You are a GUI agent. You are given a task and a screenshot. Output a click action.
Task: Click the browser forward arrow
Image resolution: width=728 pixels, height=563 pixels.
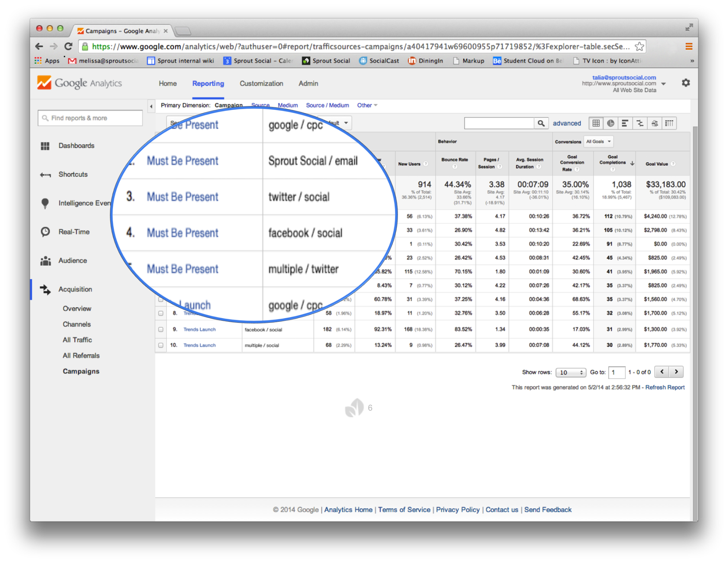click(54, 46)
